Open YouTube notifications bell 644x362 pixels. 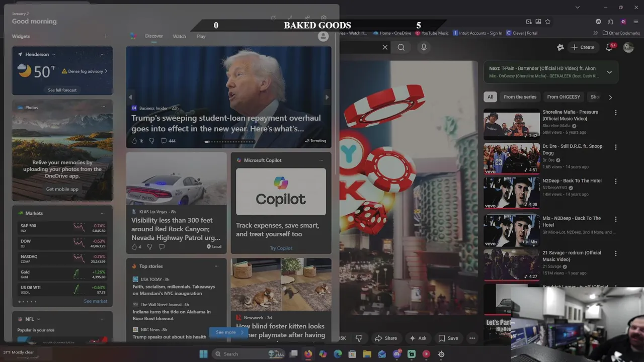click(609, 47)
